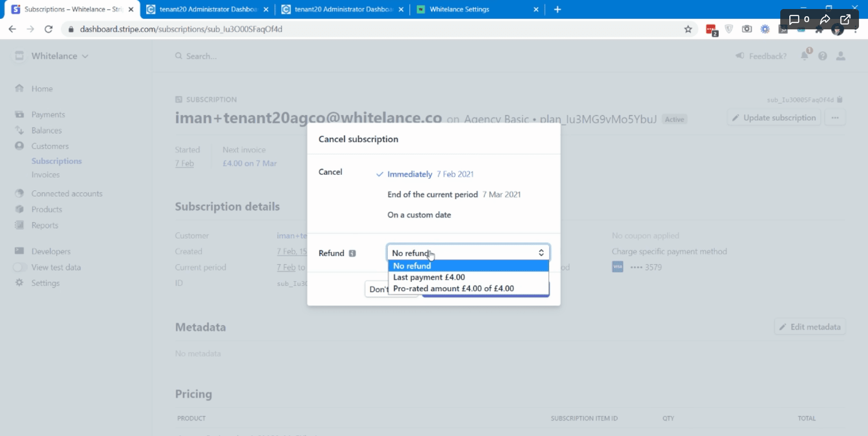
Task: Bookmark this page with star icon
Action: point(688,29)
